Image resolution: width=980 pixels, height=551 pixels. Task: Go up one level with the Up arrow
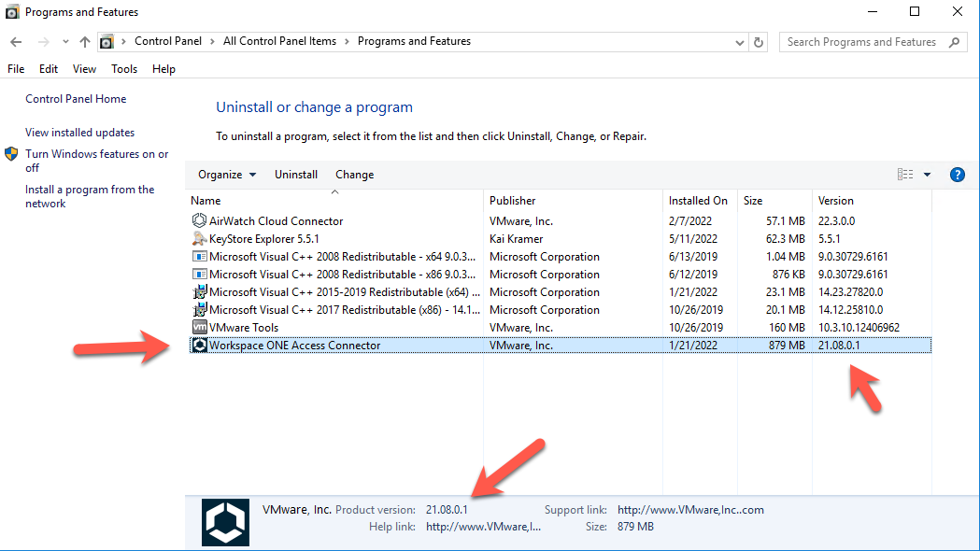coord(85,42)
